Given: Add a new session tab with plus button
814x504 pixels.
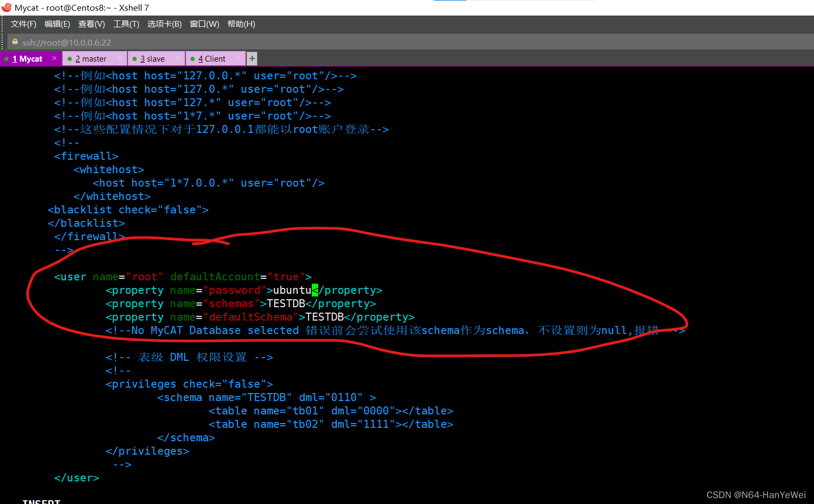Looking at the screenshot, I should click(x=252, y=58).
